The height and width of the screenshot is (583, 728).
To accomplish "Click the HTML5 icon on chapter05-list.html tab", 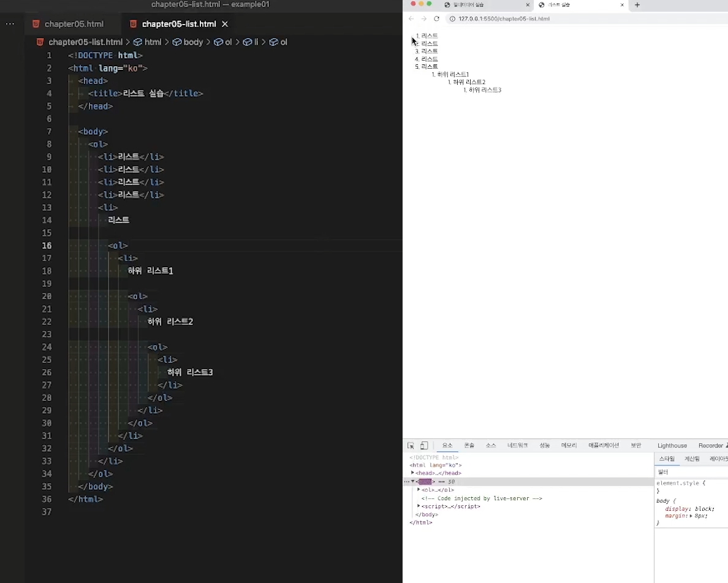I will [x=133, y=24].
